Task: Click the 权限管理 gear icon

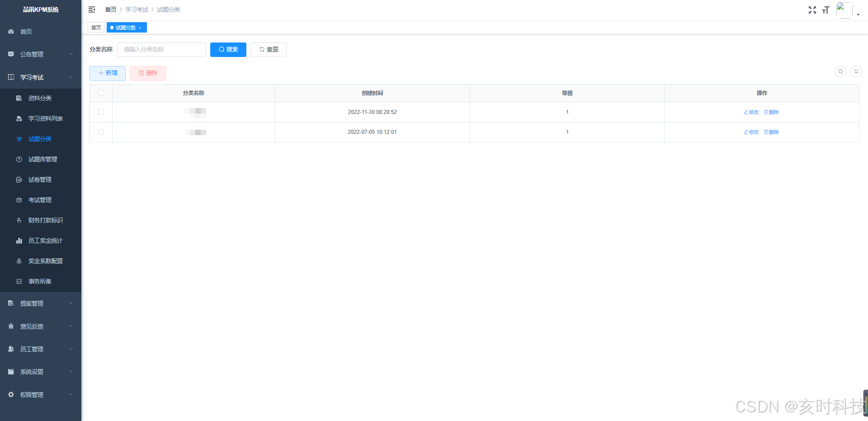Action: 11,395
